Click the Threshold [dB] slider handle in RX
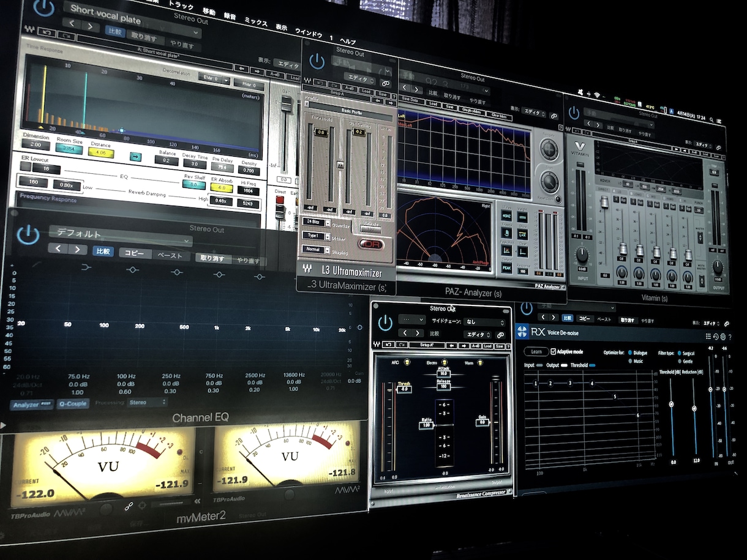This screenshot has height=560, width=747. click(x=672, y=405)
